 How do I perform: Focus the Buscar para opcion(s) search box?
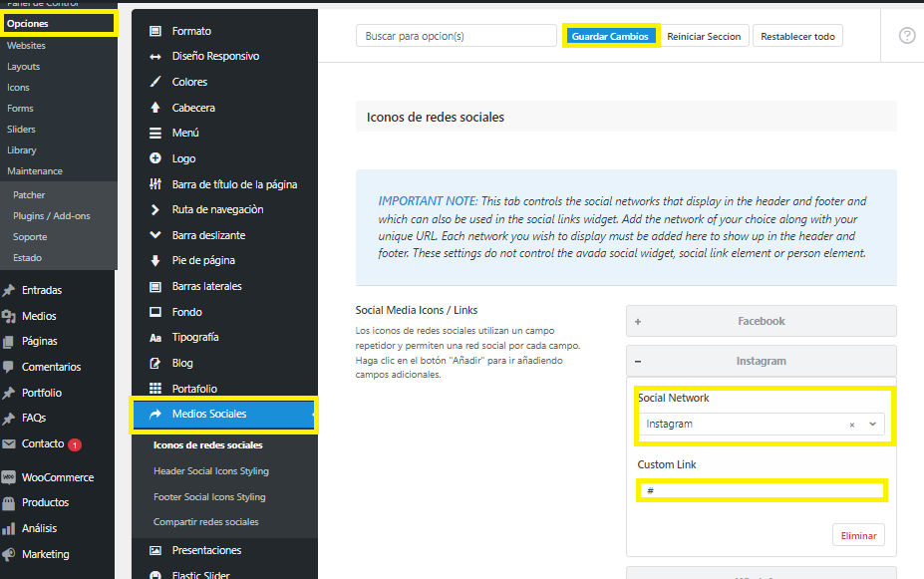(x=456, y=36)
